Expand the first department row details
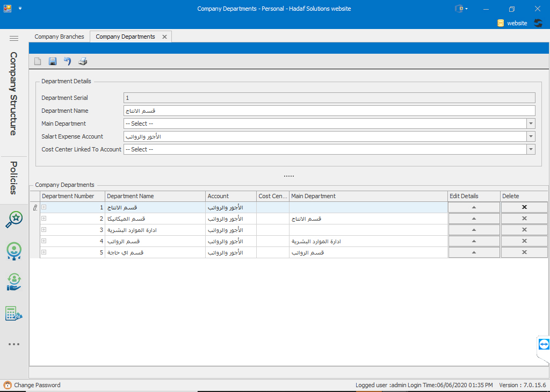Image resolution: width=550 pixels, height=392 pixels. 44,207
